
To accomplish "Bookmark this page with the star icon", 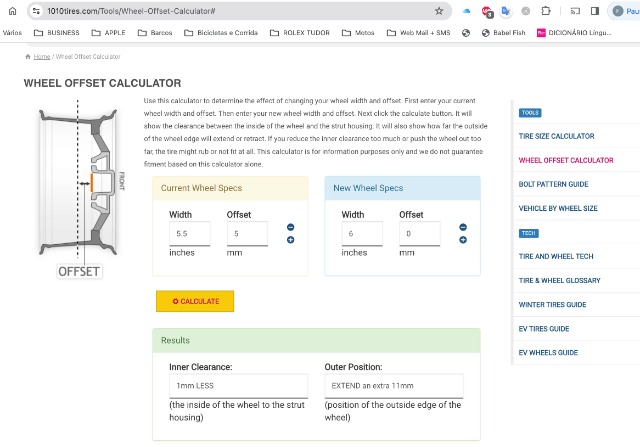I will click(x=439, y=11).
